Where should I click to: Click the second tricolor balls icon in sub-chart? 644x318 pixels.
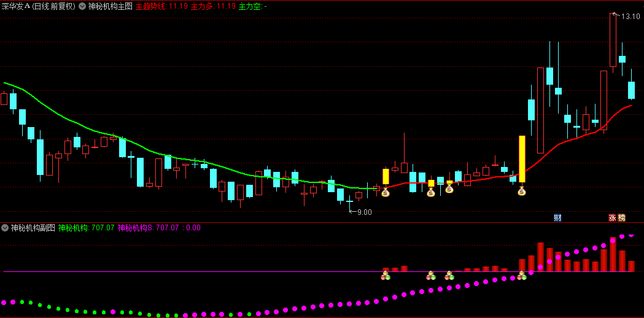pos(430,276)
